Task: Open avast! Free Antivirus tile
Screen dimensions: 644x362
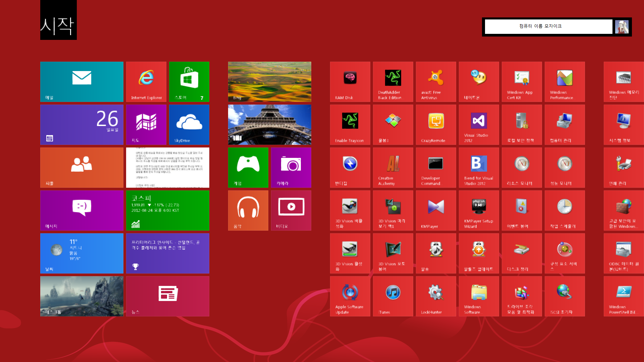Action: 436,82
